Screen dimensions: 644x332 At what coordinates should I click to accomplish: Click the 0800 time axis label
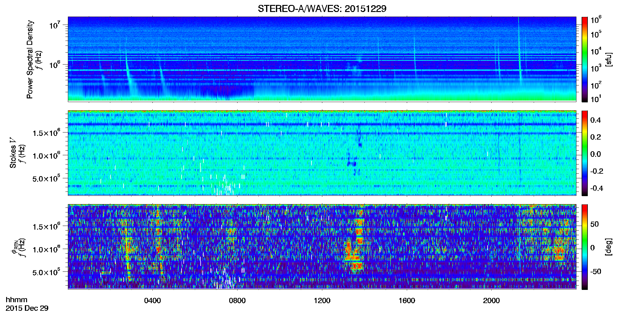(x=237, y=300)
